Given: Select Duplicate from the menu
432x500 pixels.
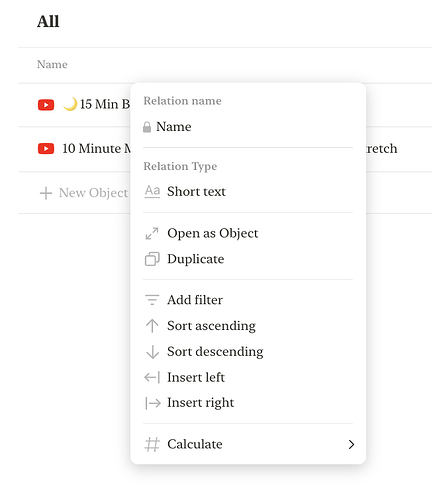Looking at the screenshot, I should pos(248,259).
